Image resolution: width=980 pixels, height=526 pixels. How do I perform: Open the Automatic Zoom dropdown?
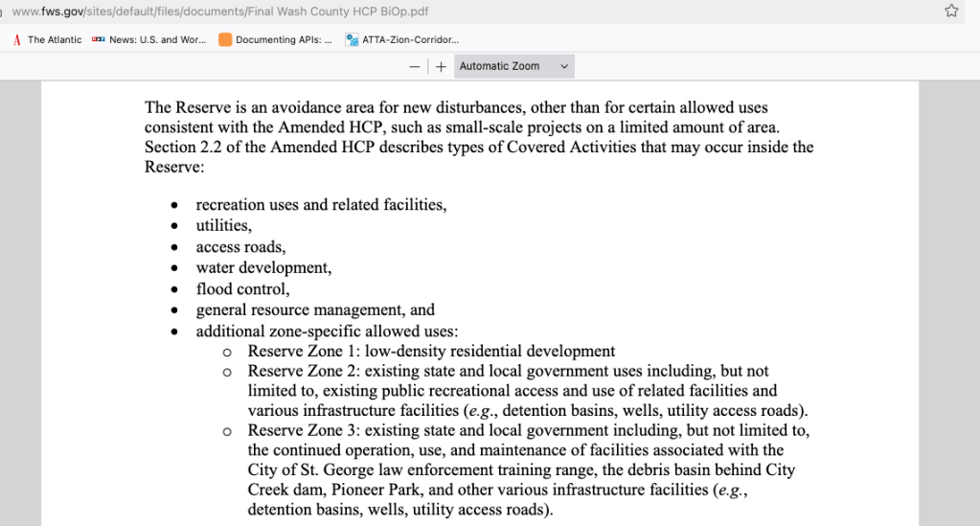[x=513, y=66]
